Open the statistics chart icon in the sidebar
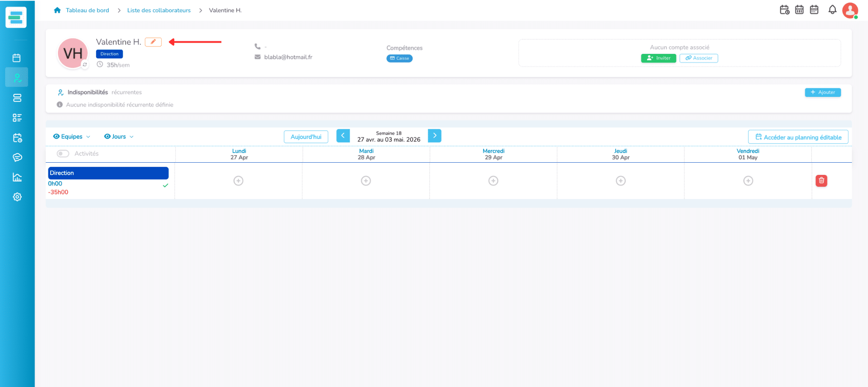 (17, 177)
